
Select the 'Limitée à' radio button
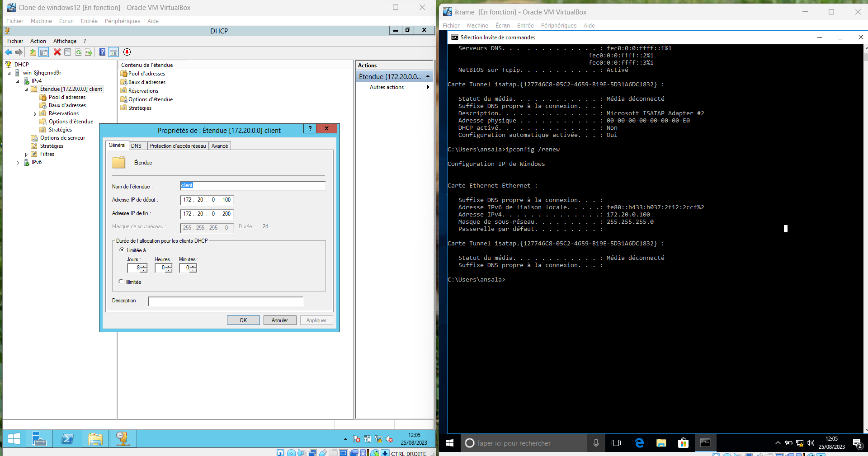(x=122, y=250)
